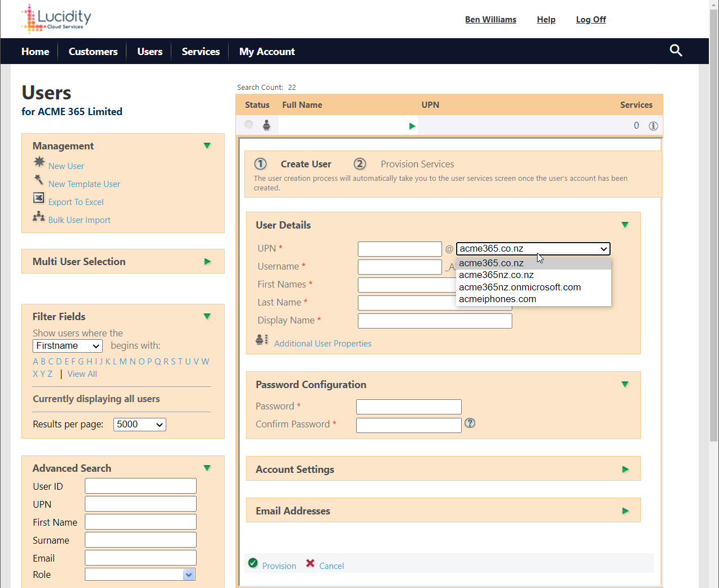Select acmeiphones.com domain option
Image resolution: width=719 pixels, height=588 pixels.
click(534, 299)
